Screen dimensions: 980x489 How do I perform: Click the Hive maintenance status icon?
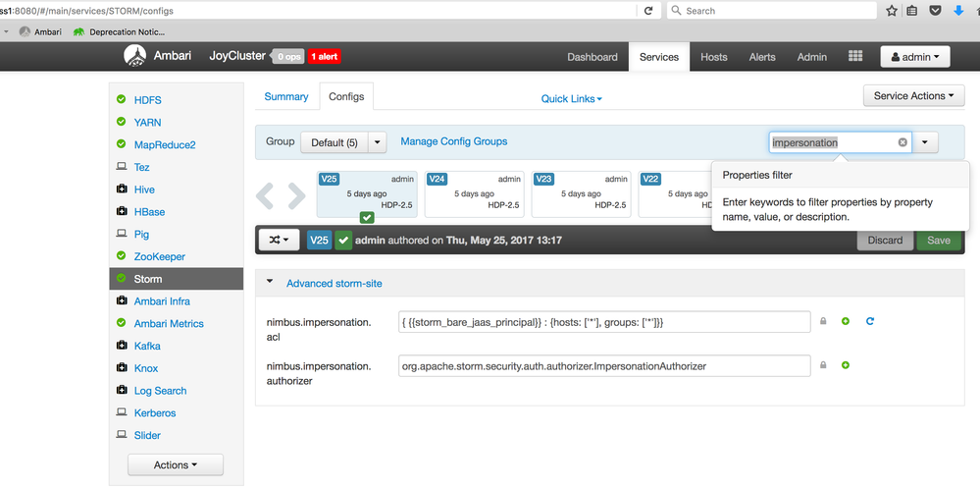(x=122, y=189)
